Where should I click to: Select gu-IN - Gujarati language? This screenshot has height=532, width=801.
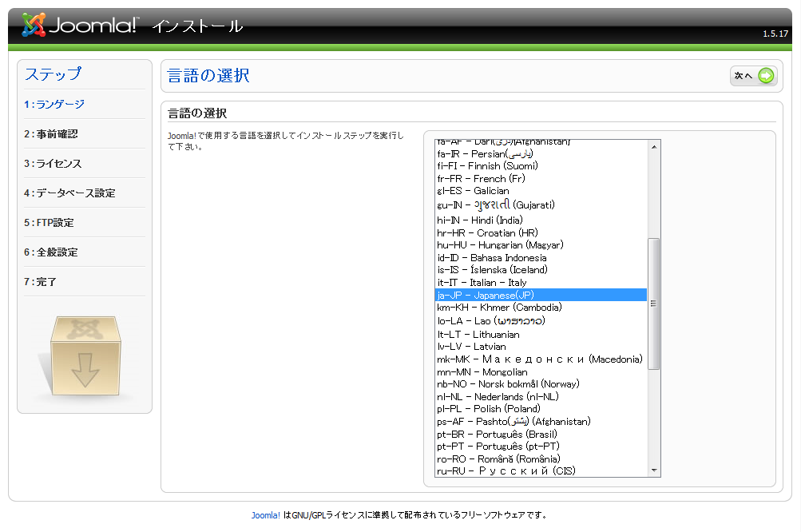click(x=541, y=205)
